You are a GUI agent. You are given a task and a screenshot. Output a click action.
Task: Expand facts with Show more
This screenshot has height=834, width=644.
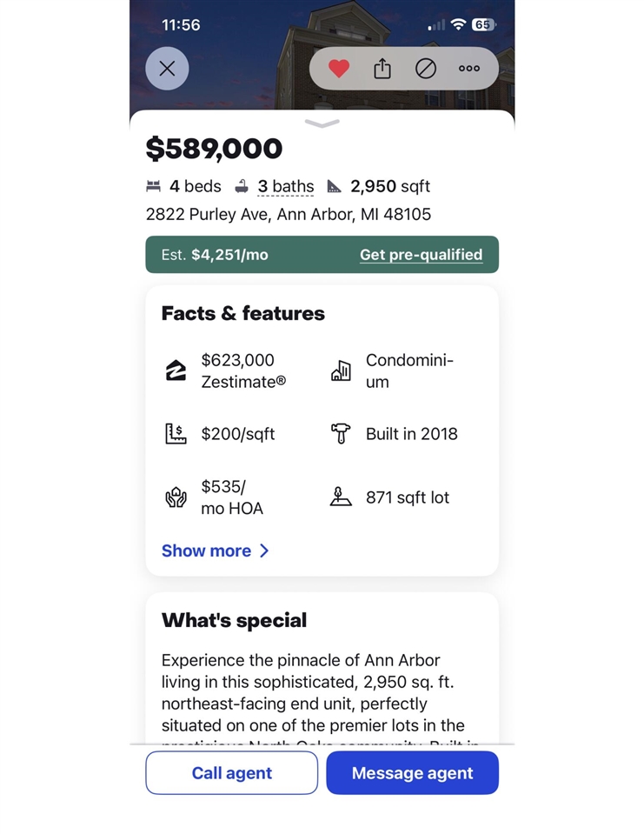[x=216, y=550]
